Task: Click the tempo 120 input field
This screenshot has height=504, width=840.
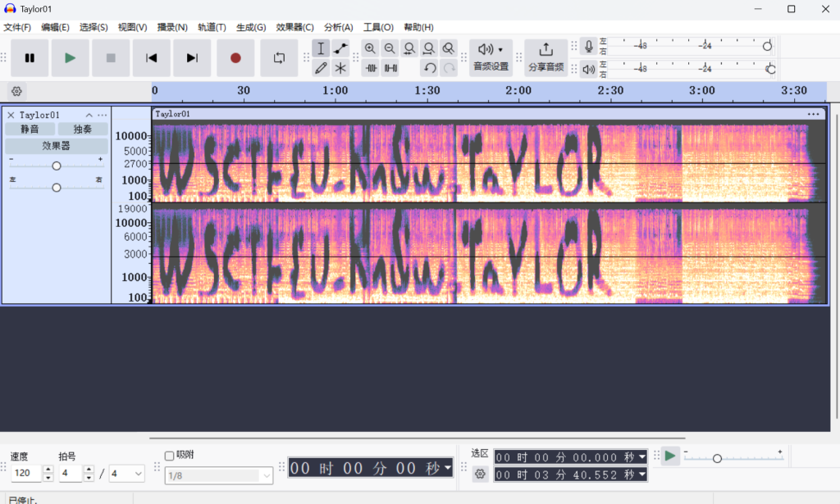Action: click(x=26, y=473)
